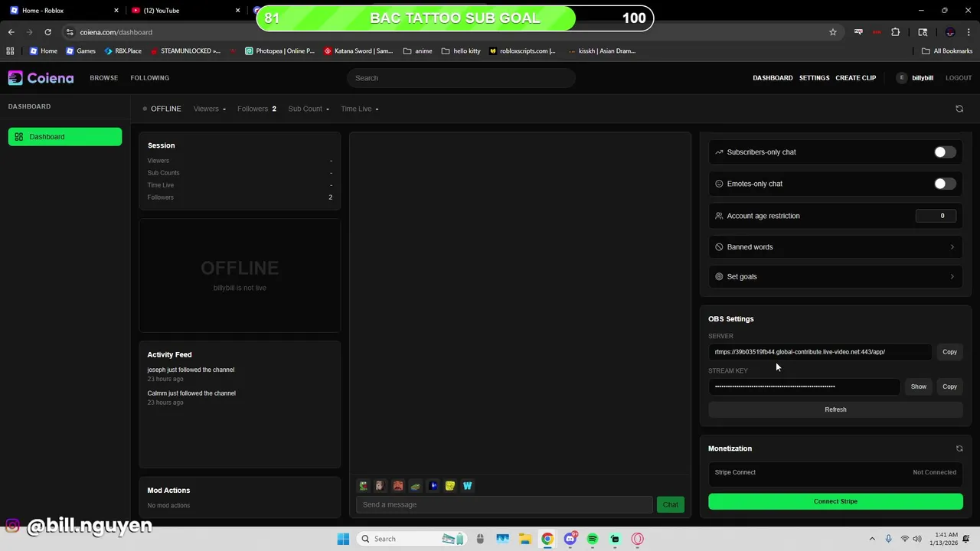This screenshot has height=551, width=980.
Task: Select the blue W emote
Action: coord(467,485)
